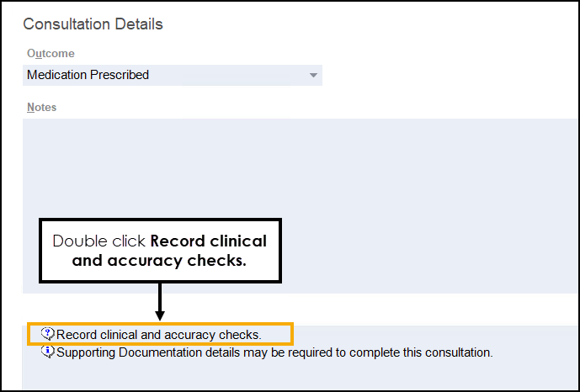Click the icon beside Supporting Documentation message

click(x=48, y=352)
